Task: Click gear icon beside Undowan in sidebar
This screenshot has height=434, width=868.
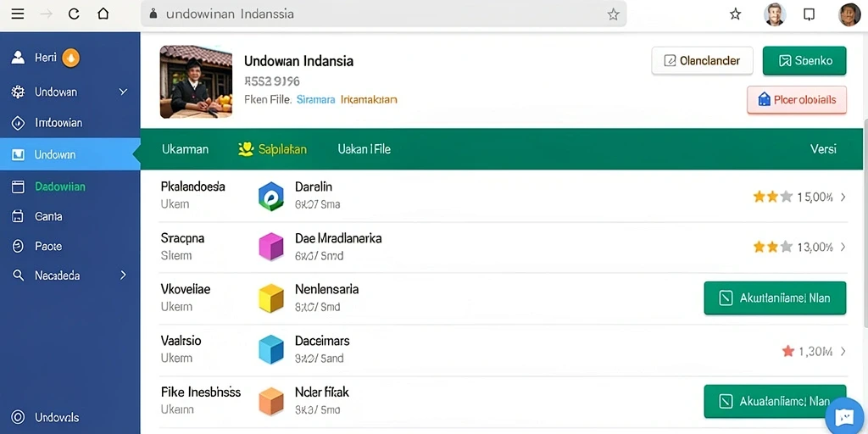Action: coord(19,92)
